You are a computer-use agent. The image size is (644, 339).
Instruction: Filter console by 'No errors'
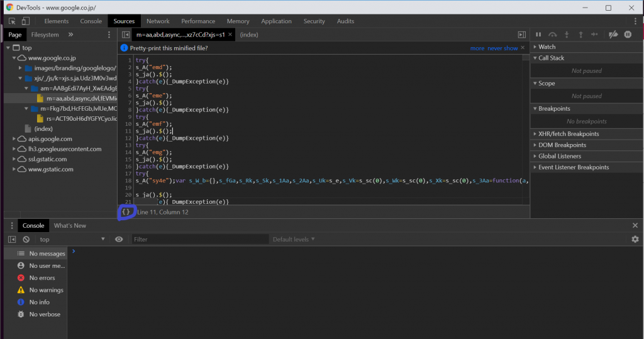tap(36, 278)
